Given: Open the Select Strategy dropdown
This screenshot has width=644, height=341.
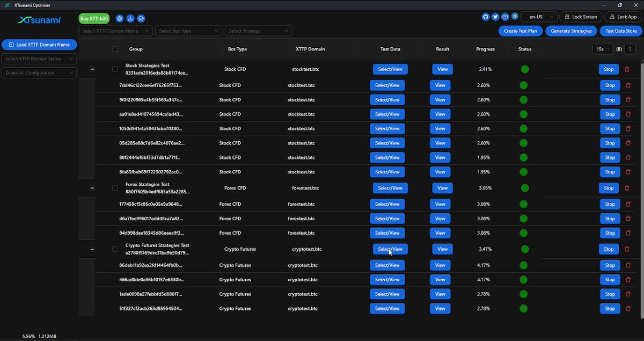Looking at the screenshot, I should click(x=259, y=31).
